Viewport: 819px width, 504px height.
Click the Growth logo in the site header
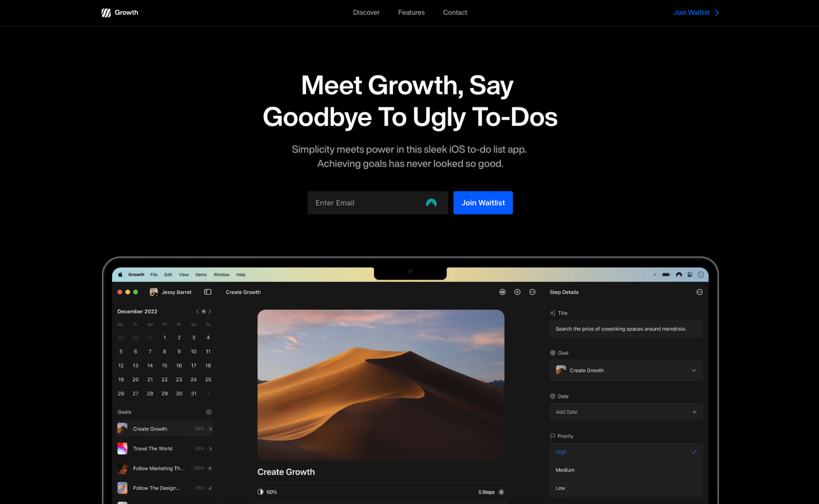pos(120,13)
